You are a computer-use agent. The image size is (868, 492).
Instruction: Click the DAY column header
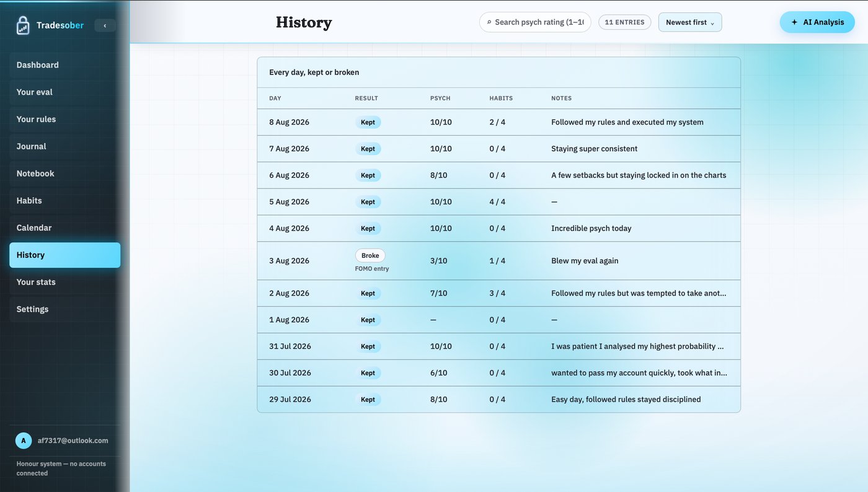[x=275, y=99]
